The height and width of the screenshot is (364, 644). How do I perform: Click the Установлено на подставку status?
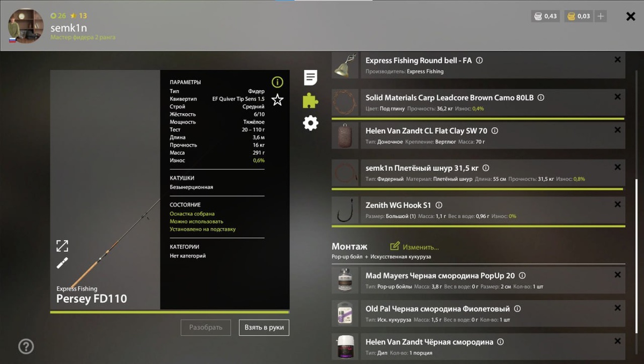(202, 229)
